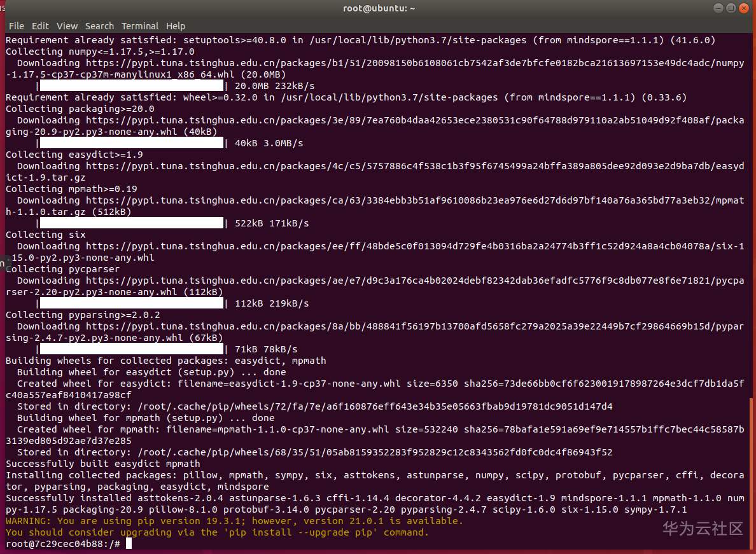This screenshot has width=756, height=554.
Task: Click the 'Collecting pyparsing>=2.0.2' line
Action: [83, 315]
